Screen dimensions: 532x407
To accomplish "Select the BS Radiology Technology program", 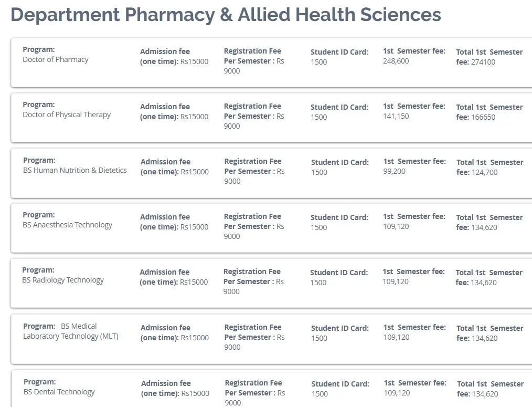I will click(63, 280).
